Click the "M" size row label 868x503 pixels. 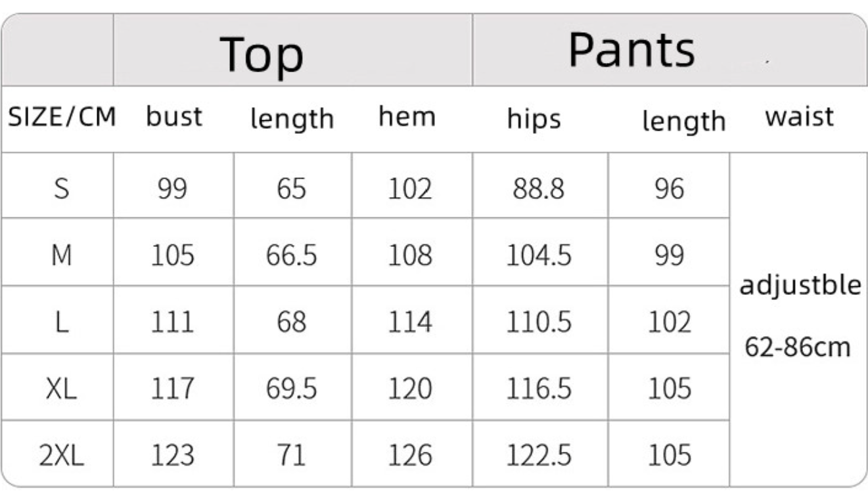click(60, 255)
